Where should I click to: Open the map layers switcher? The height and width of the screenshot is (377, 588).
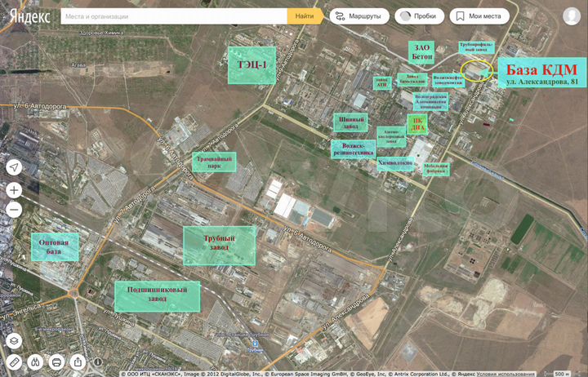click(x=15, y=340)
